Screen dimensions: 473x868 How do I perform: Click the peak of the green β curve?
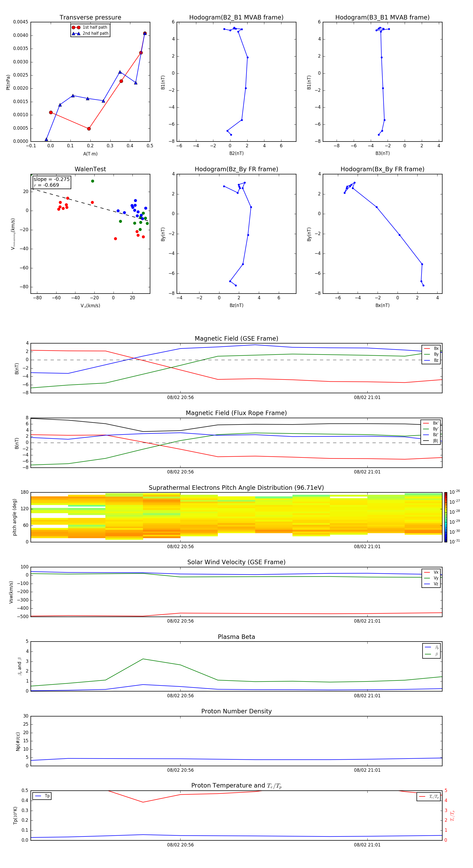pyautogui.click(x=143, y=659)
